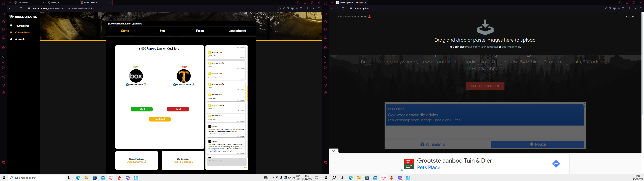Collapse ad banner with chevron on freeimage.host
Image resolution: width=644 pixels, height=181 pixels.
pos(334,151)
